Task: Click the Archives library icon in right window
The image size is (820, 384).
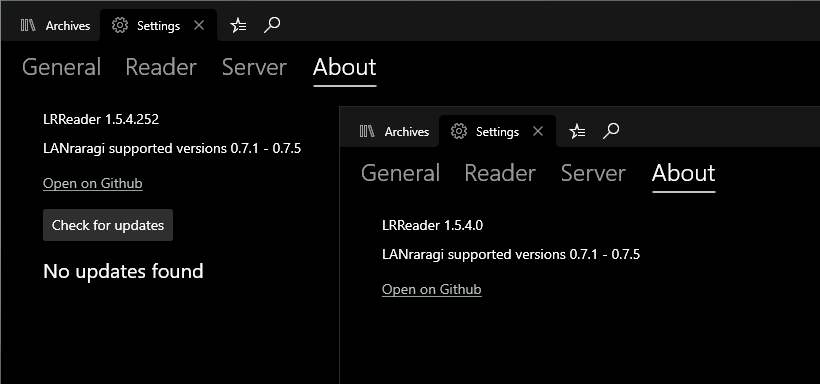Action: tap(367, 131)
